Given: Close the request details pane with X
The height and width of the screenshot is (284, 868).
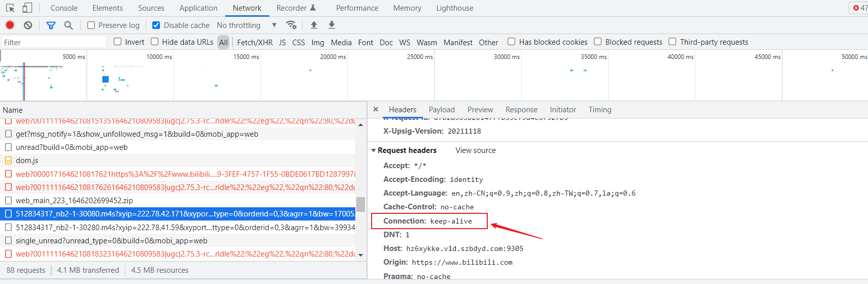Looking at the screenshot, I should click(376, 109).
